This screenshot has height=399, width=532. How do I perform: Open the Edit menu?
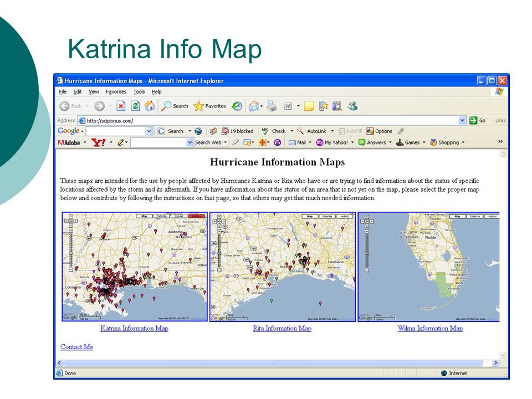tap(78, 91)
